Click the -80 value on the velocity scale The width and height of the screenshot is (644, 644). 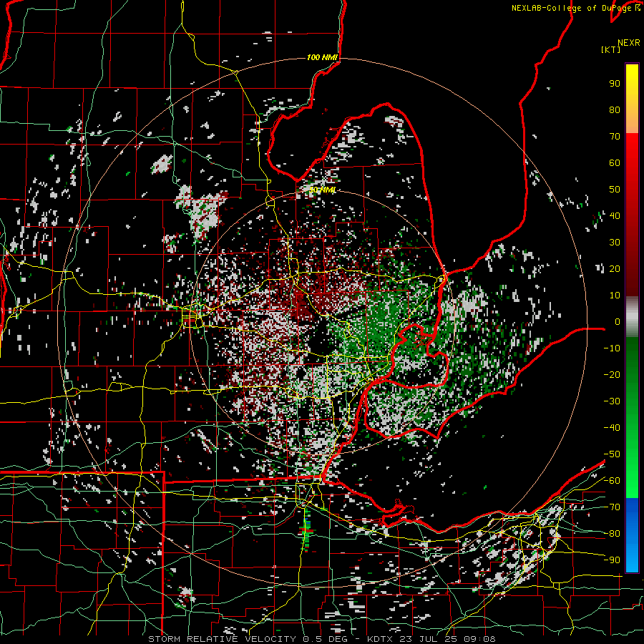tap(612, 534)
